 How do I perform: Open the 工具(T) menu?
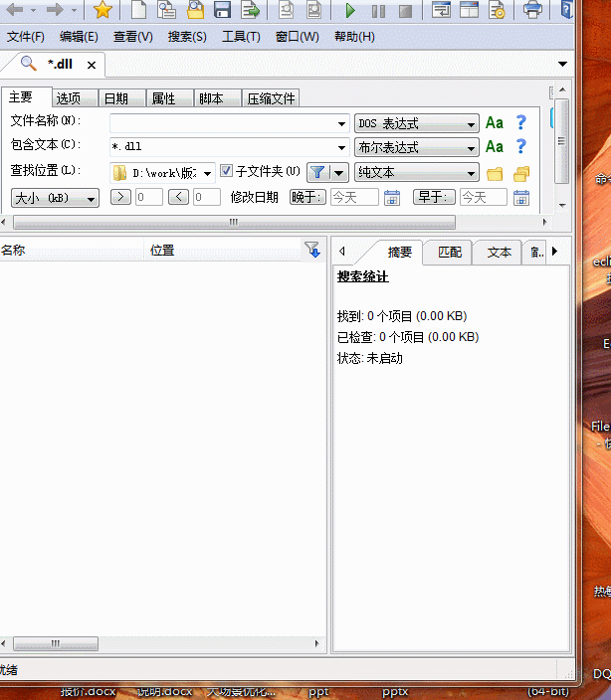(241, 37)
